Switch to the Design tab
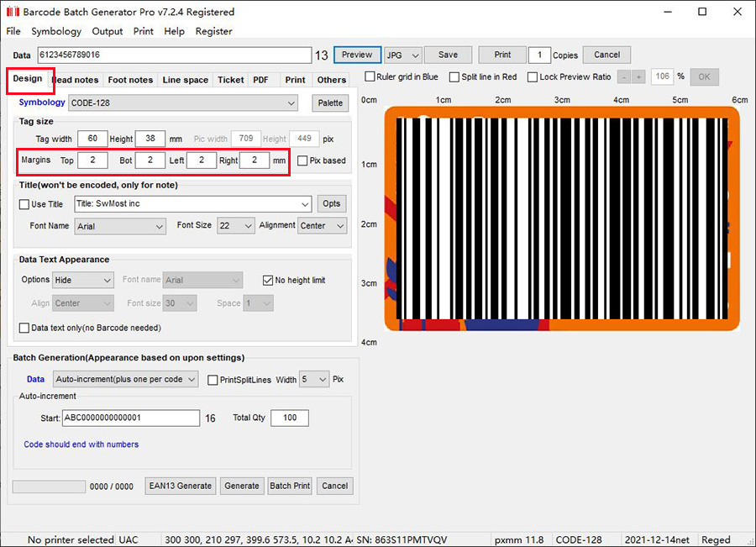This screenshot has width=756, height=547. (28, 79)
